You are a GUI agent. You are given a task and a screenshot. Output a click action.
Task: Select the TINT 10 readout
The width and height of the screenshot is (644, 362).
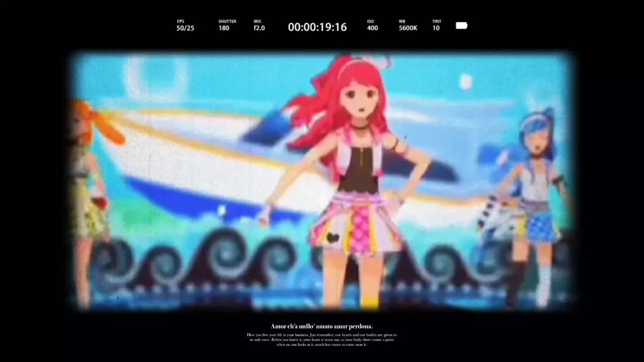click(437, 26)
